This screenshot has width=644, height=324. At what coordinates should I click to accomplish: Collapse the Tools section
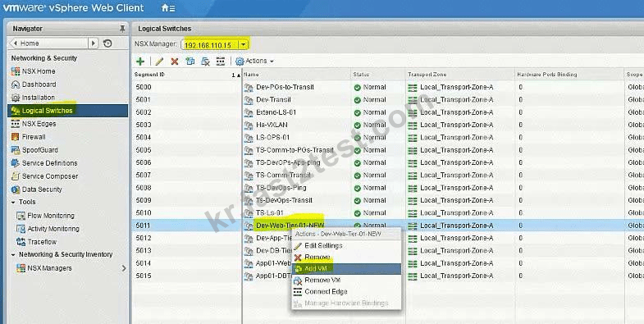pyautogui.click(x=14, y=203)
